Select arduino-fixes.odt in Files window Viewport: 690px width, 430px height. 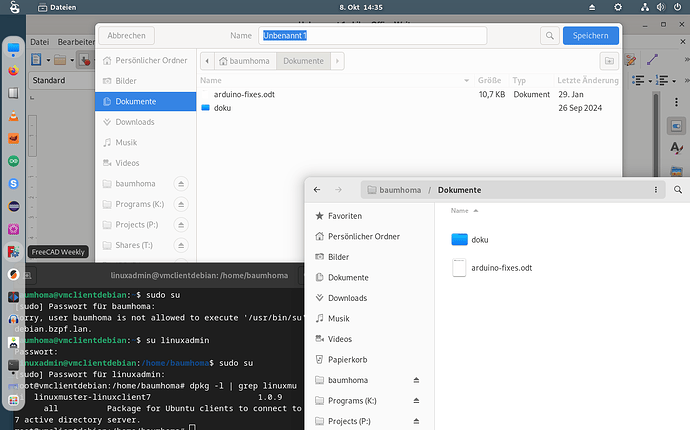492,268
